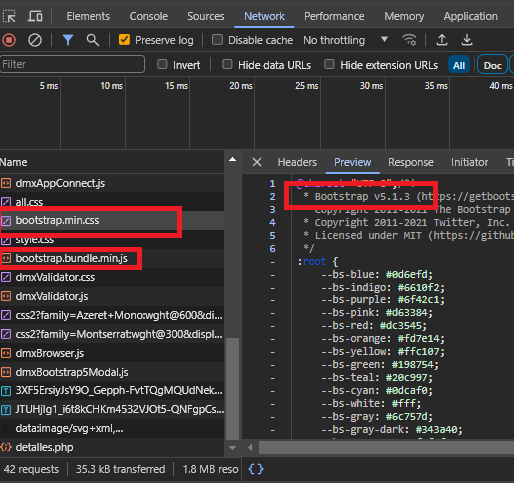Click the stylesheet icon beside dmxValidator.css
The image size is (514, 483).
(6, 277)
